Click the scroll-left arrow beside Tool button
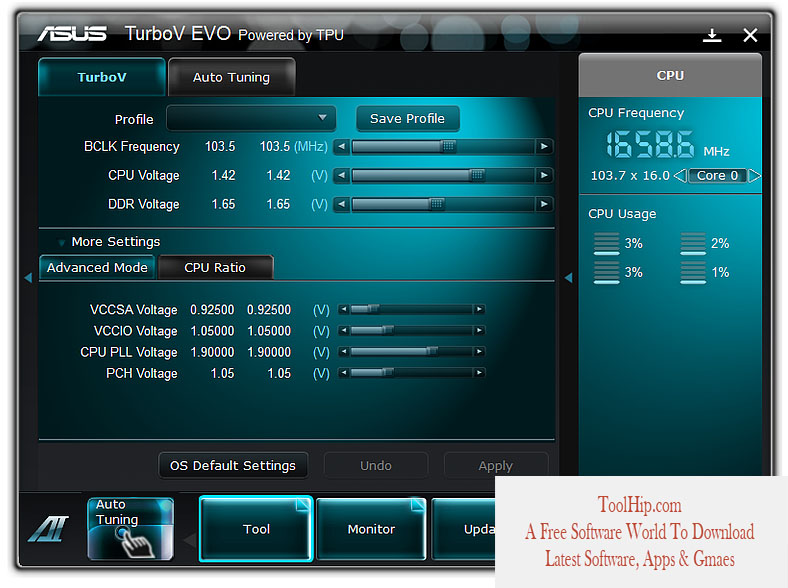Image resolution: width=788 pixels, height=588 pixels. [x=190, y=540]
